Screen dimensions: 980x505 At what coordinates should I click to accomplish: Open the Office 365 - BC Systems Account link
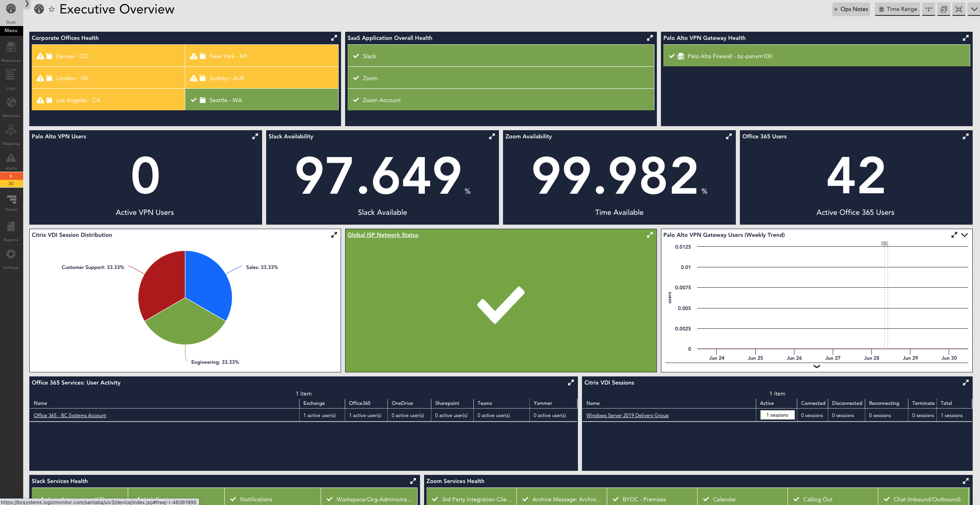(x=70, y=415)
